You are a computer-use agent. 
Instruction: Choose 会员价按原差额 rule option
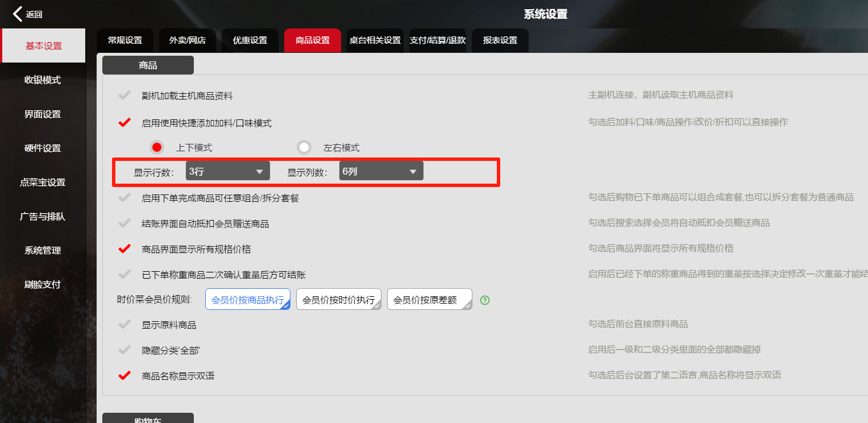(429, 300)
